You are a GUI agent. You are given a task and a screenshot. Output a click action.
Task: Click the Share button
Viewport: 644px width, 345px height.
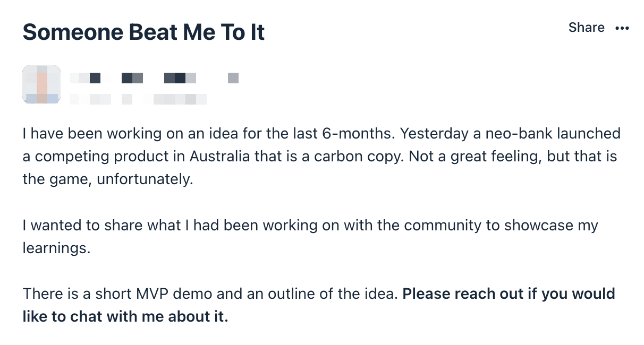586,28
